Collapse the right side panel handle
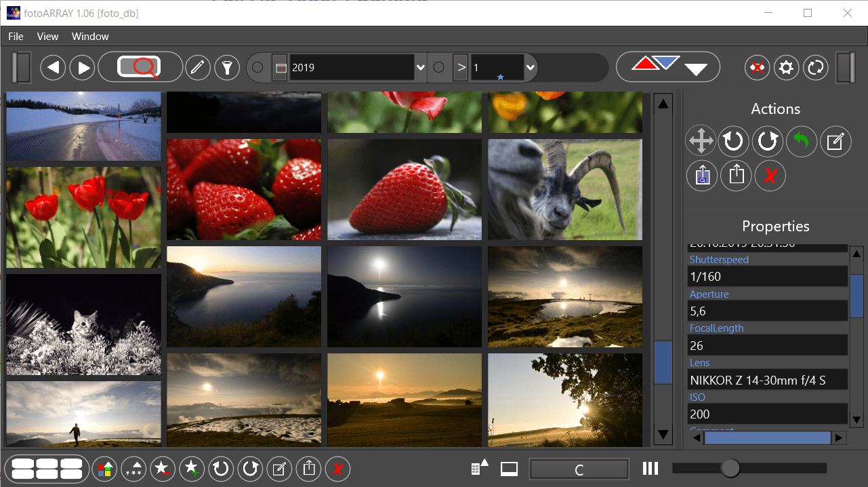 (x=846, y=68)
